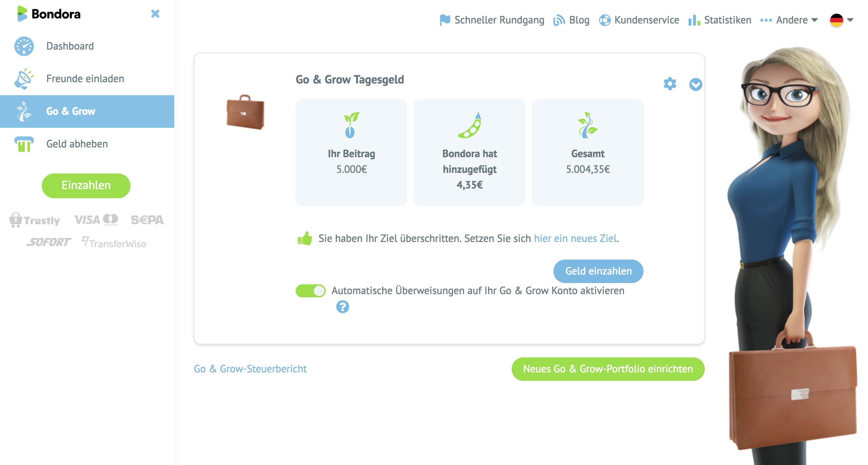Open the Go & Grow-Steuerbericht link
Viewport: 868px width, 465px height.
tap(250, 369)
